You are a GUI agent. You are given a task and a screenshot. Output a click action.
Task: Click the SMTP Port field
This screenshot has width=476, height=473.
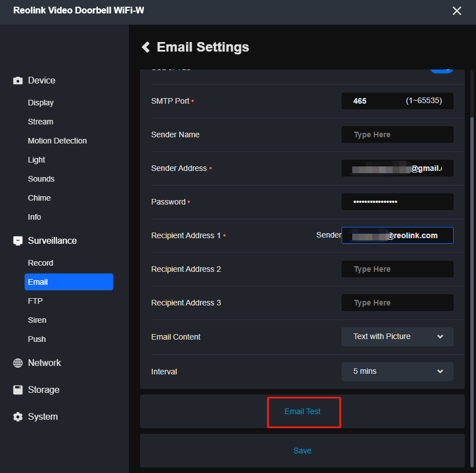[x=398, y=101]
